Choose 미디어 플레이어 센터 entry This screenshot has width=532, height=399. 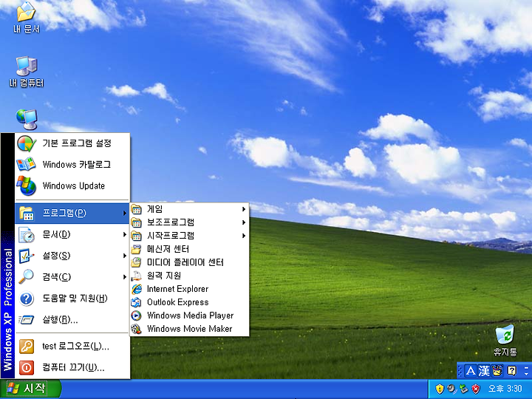pos(189,262)
